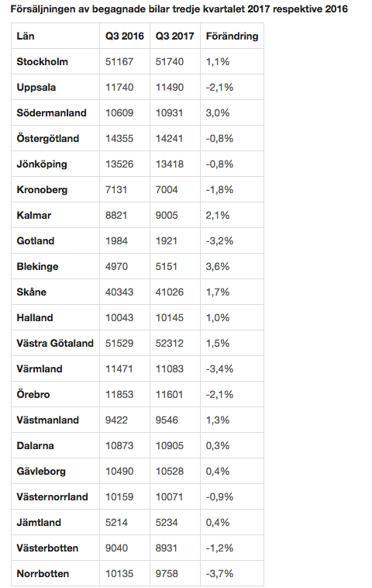Viewport: 372px width, 588px height.
Task: Click the Stockholm row label
Action: tap(43, 61)
